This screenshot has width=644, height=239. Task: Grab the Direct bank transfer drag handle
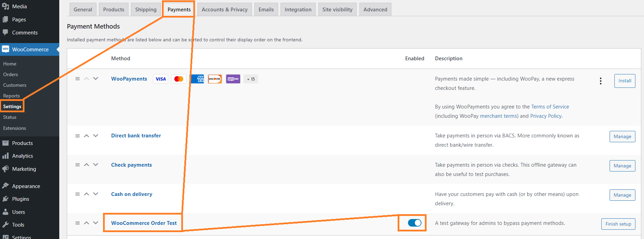78,136
